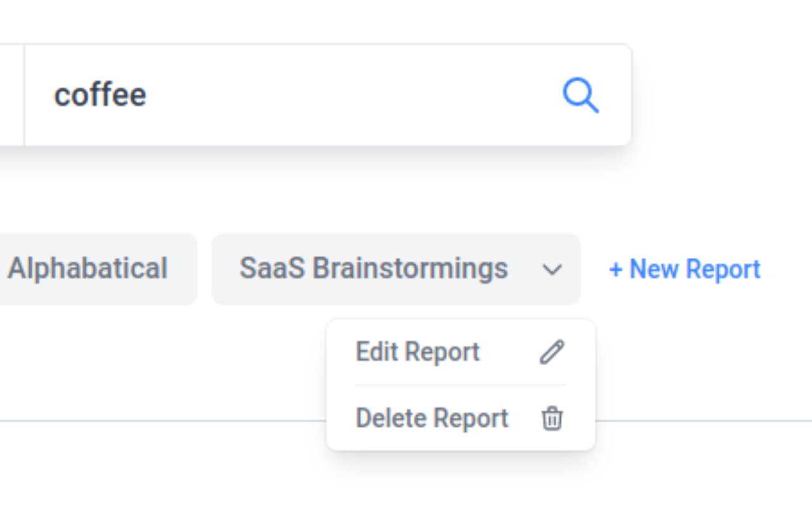Click the Edit Report label text
812x508 pixels.
point(417,352)
